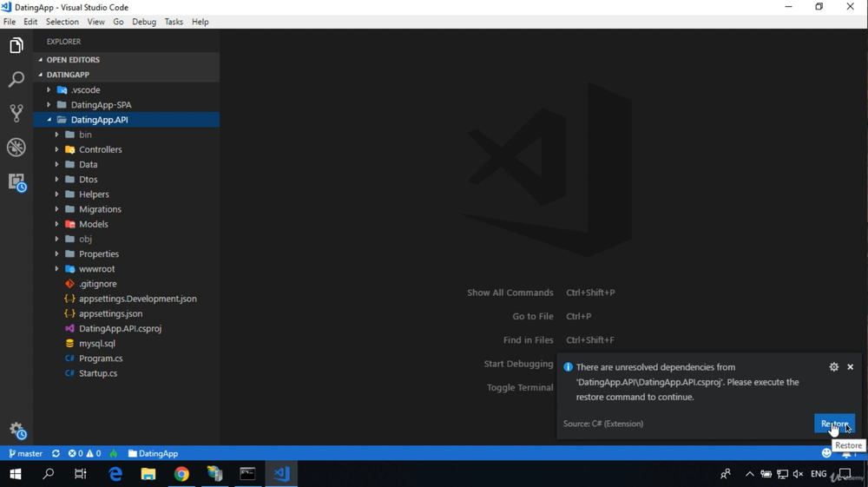Expand the DatingApp-SPA folder

(x=126, y=104)
